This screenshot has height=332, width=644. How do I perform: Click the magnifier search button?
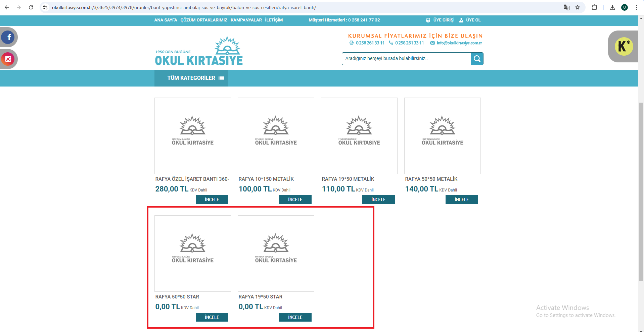point(477,59)
